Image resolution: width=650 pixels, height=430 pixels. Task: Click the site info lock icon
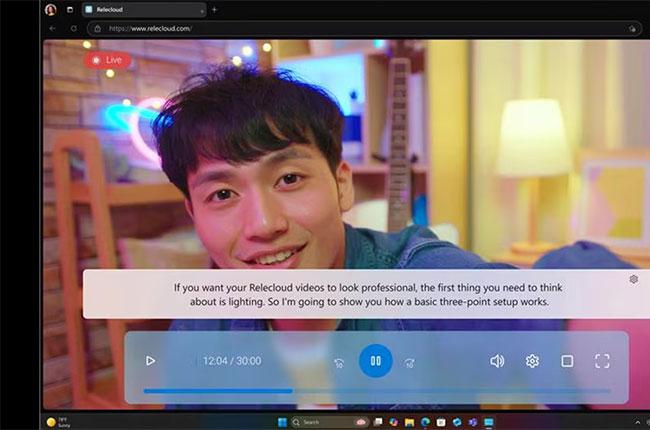[x=98, y=29]
